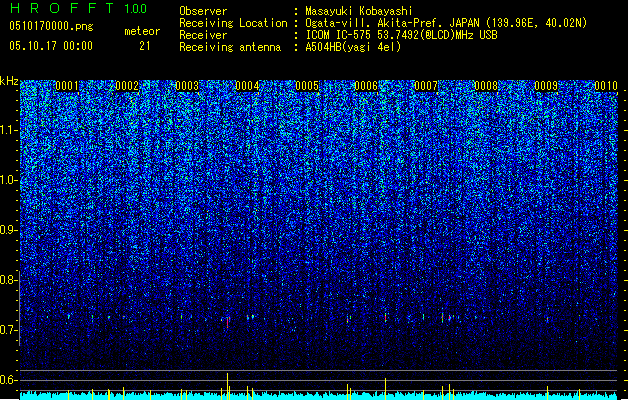This screenshot has width=629, height=400.
Task: Click the kHz axis unit label
Action: point(9,81)
